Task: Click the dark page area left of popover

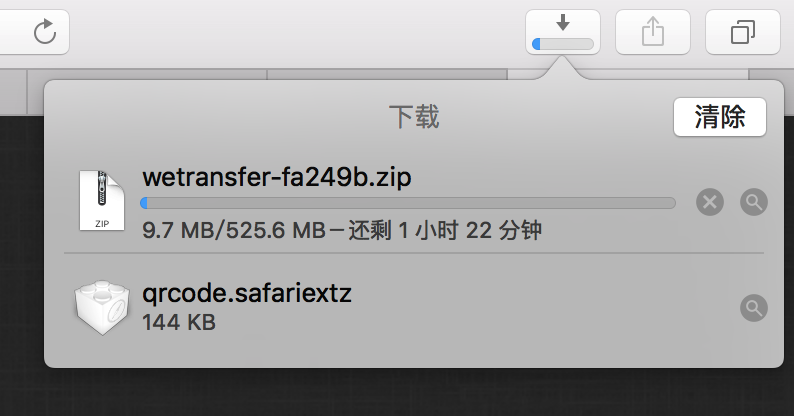Action: point(20,250)
